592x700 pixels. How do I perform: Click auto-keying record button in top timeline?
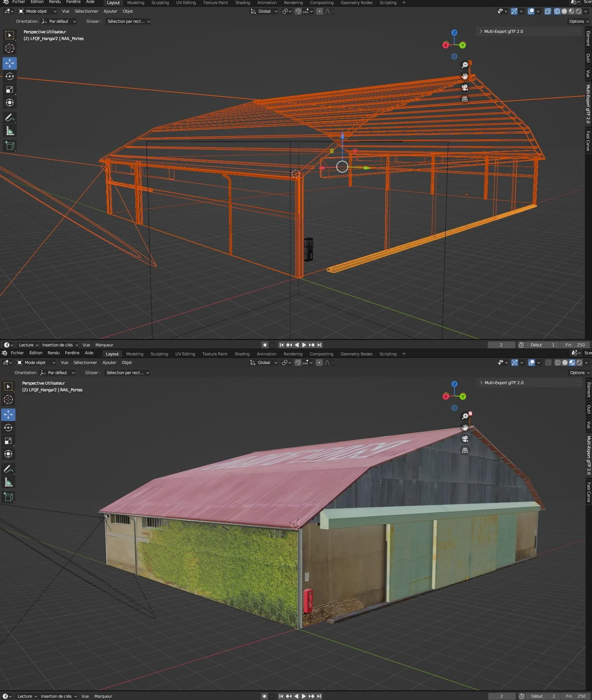point(265,345)
